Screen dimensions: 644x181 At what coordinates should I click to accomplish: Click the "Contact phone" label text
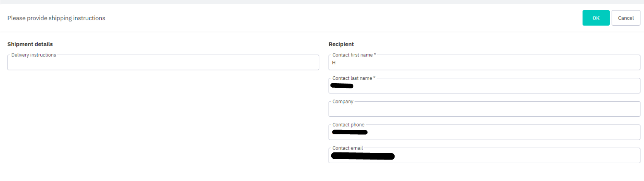pos(348,125)
